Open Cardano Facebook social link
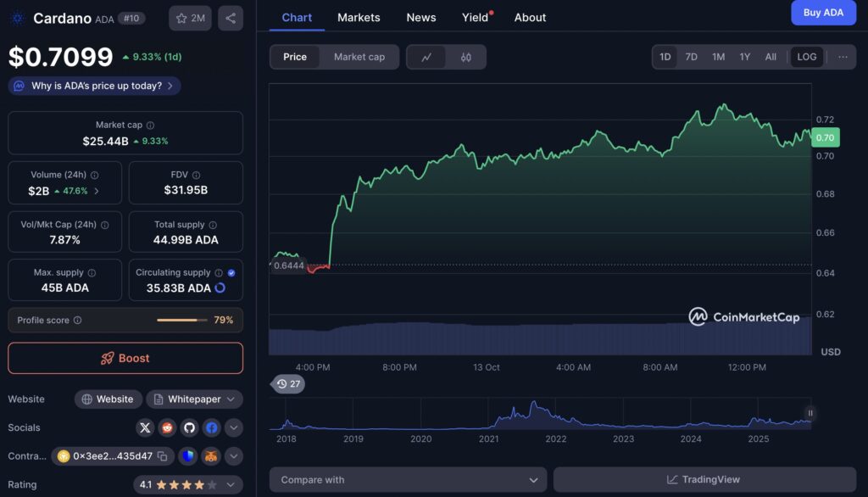The width and height of the screenshot is (868, 497). pos(211,427)
